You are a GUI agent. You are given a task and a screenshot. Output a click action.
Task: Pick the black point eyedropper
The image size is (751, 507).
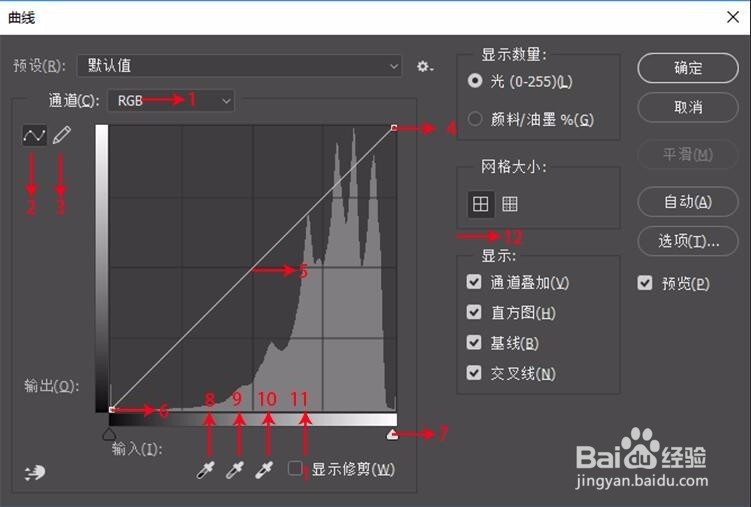coord(206,470)
